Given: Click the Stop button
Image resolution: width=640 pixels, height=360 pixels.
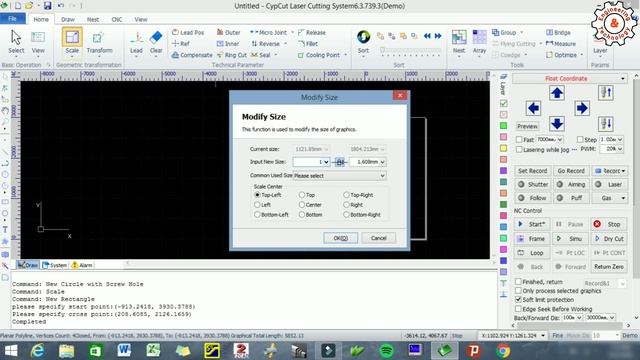Looking at the screenshot, I should (x=609, y=224).
